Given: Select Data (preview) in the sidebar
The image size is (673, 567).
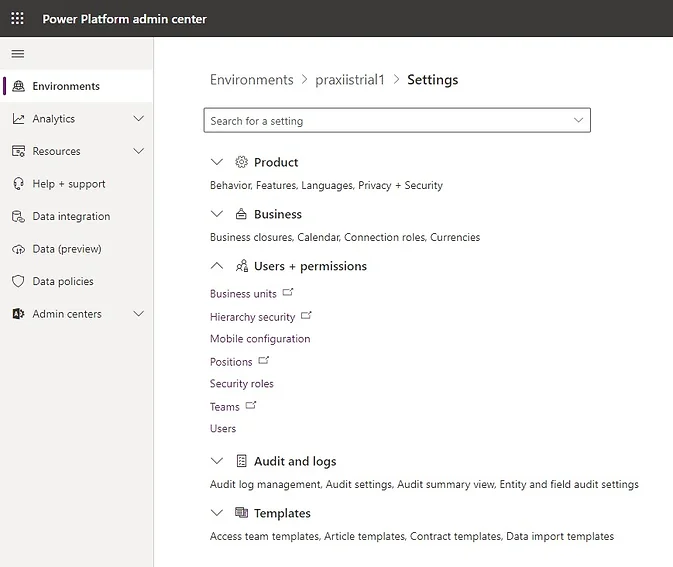Looking at the screenshot, I should pos(76,249).
